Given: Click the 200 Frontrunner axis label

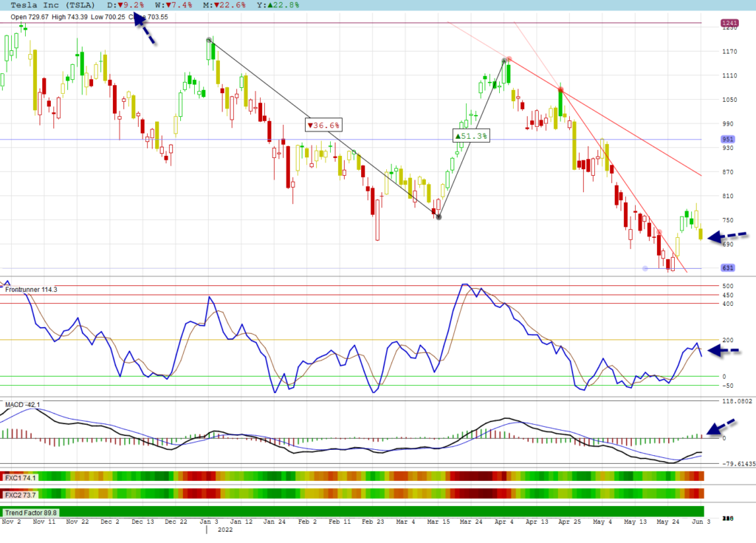Looking at the screenshot, I should point(727,341).
